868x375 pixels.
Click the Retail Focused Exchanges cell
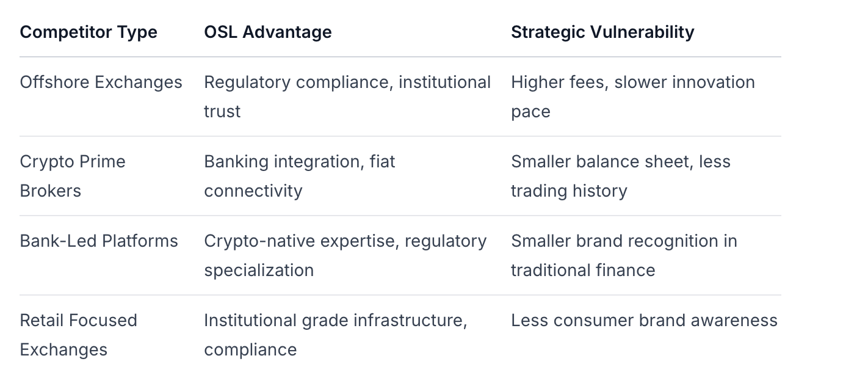(78, 335)
